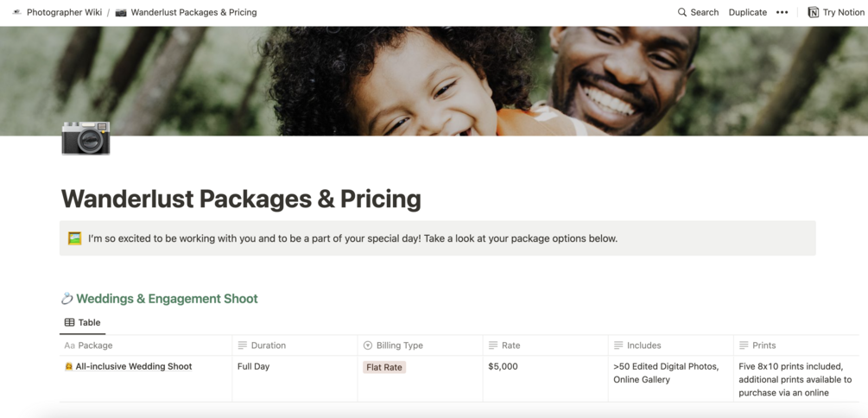Click the Weddings & Engagement Shoot heading
868x418 pixels.
(x=167, y=299)
